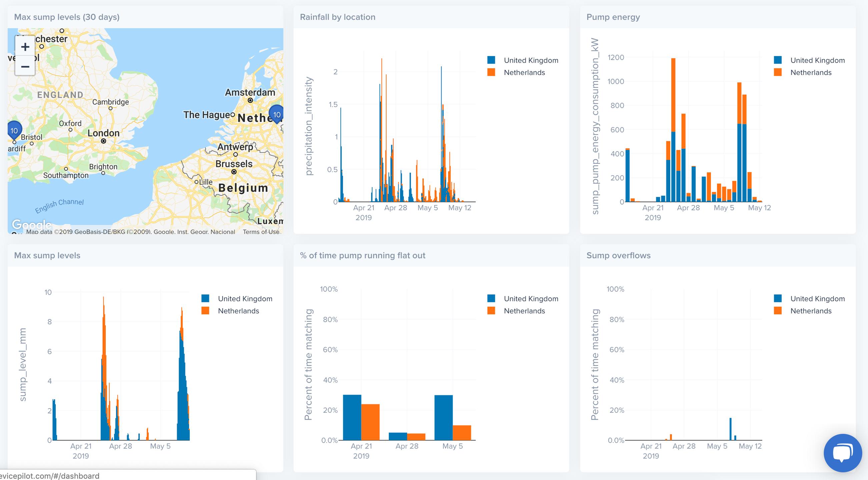
Task: Click the Netherlands orange swatch in pump flat out legend
Action: 491,311
